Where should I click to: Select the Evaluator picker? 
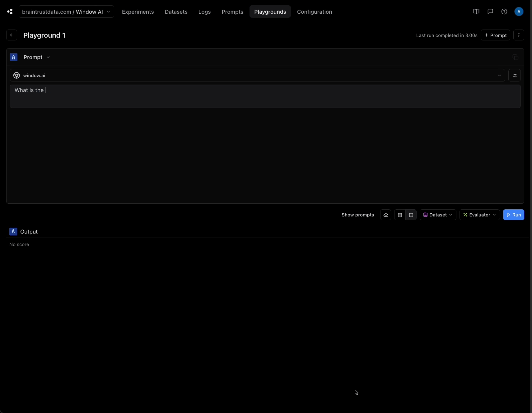(x=479, y=215)
